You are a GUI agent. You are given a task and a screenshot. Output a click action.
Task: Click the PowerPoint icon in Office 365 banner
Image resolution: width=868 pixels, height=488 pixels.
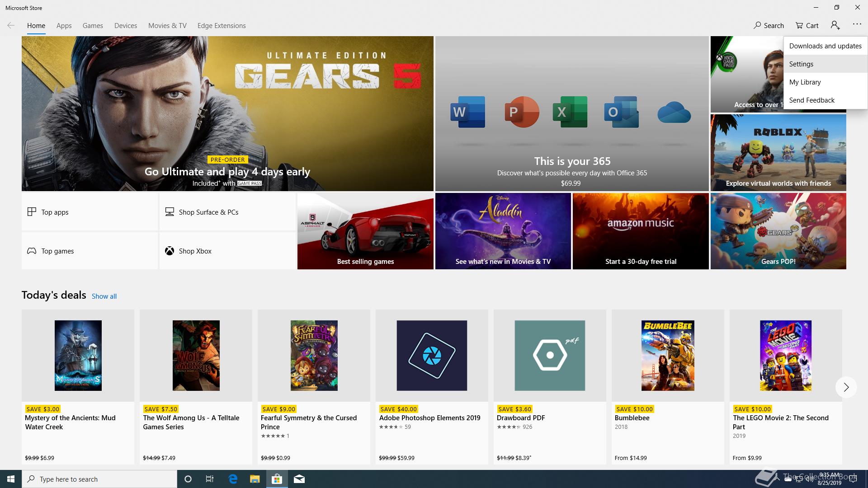521,112
